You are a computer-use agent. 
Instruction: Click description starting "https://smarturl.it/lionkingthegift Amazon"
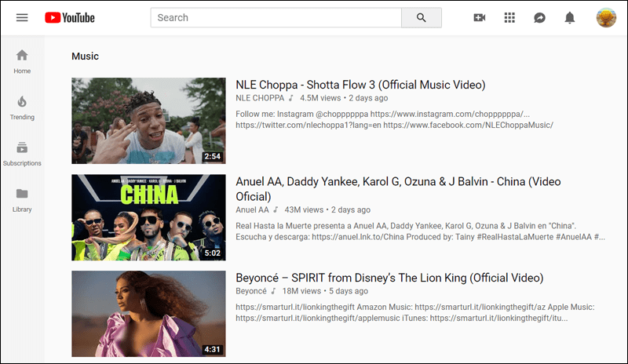pyautogui.click(x=415, y=313)
